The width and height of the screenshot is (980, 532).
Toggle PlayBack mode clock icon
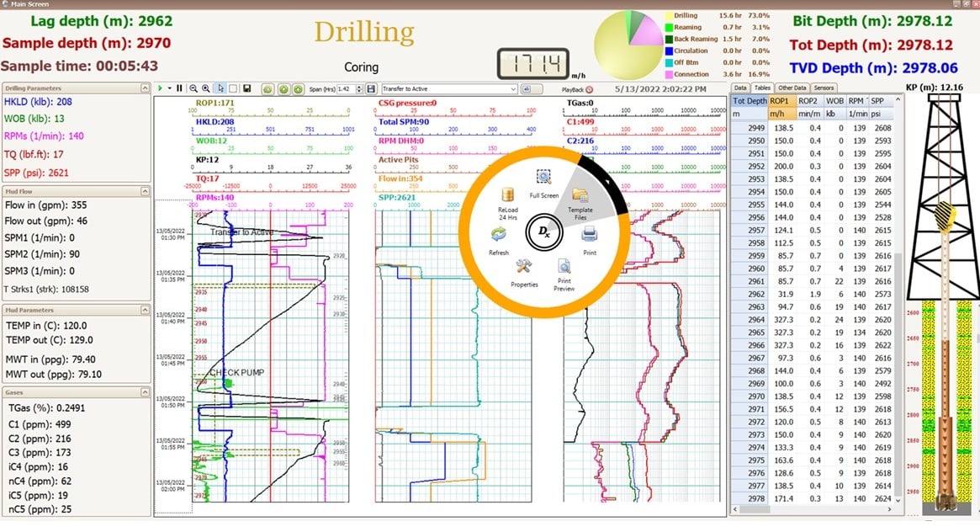(x=589, y=90)
